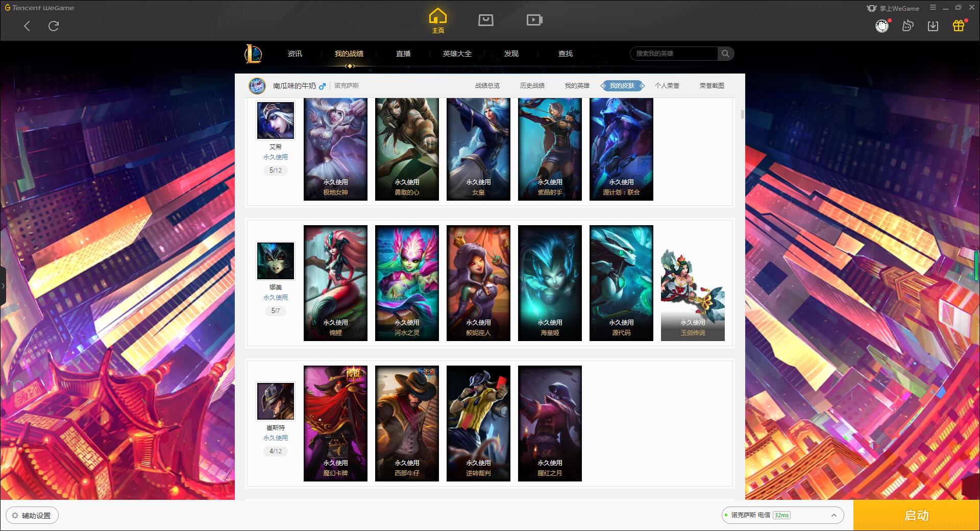
Task: Select the 我的英雄 tab
Action: click(x=577, y=86)
